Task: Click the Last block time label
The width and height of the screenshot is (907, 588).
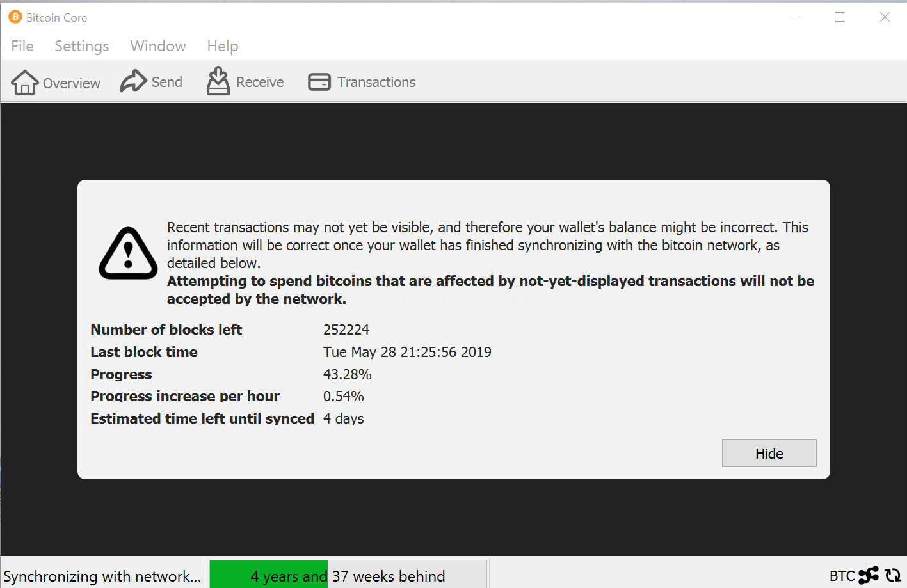Action: [x=144, y=352]
